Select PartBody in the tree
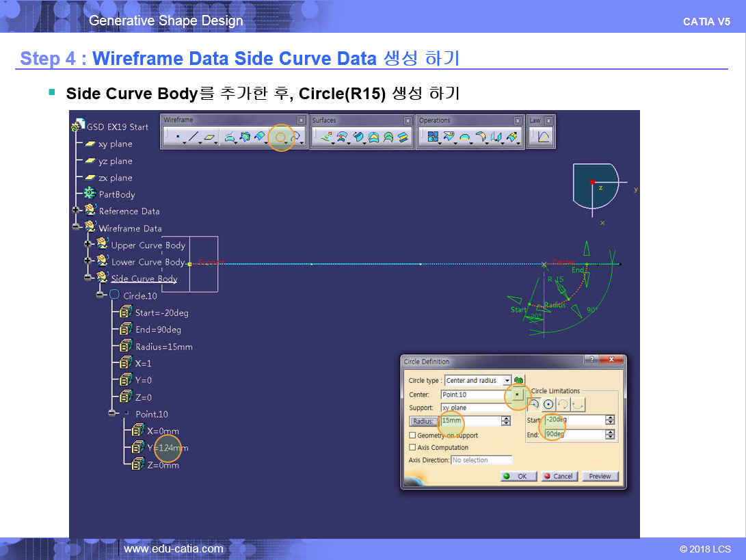 coord(116,194)
